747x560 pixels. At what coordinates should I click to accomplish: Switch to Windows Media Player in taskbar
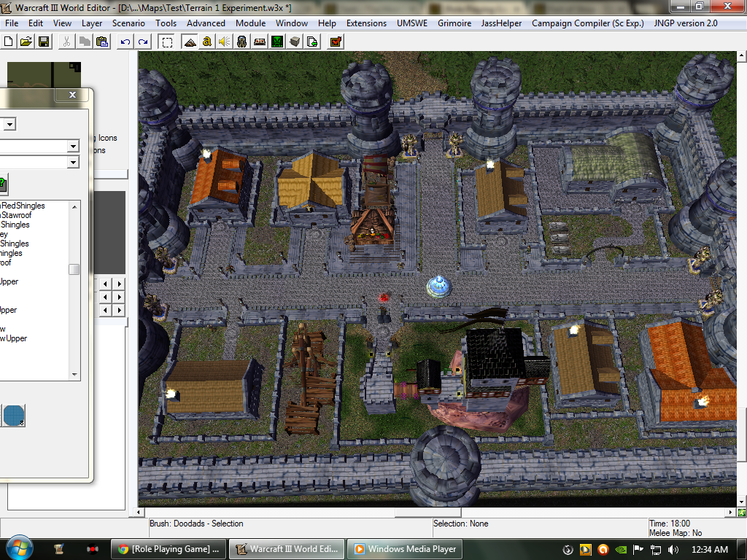[x=405, y=549]
